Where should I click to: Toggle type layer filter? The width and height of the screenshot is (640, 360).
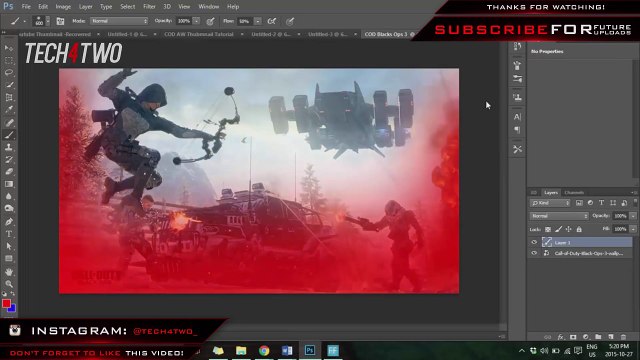[x=601, y=203]
